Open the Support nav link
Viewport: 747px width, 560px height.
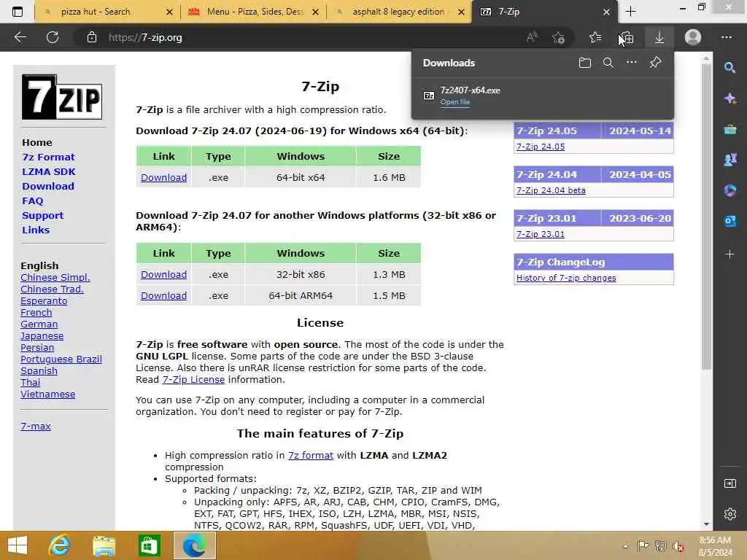[x=42, y=215]
